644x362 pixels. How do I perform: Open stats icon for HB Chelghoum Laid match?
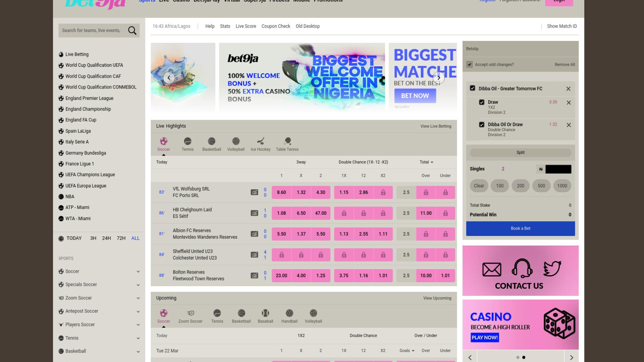click(255, 213)
